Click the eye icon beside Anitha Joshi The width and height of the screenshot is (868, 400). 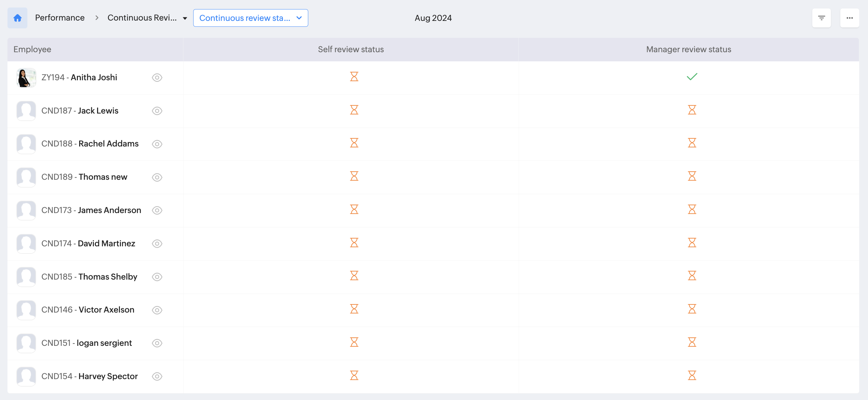[157, 78]
